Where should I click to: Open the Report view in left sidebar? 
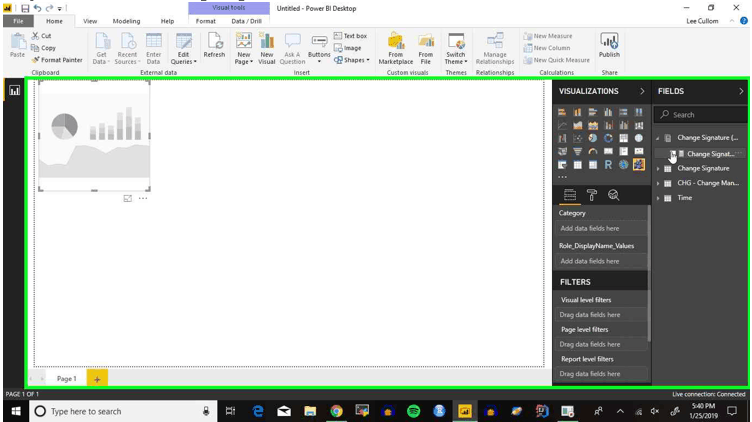[14, 90]
